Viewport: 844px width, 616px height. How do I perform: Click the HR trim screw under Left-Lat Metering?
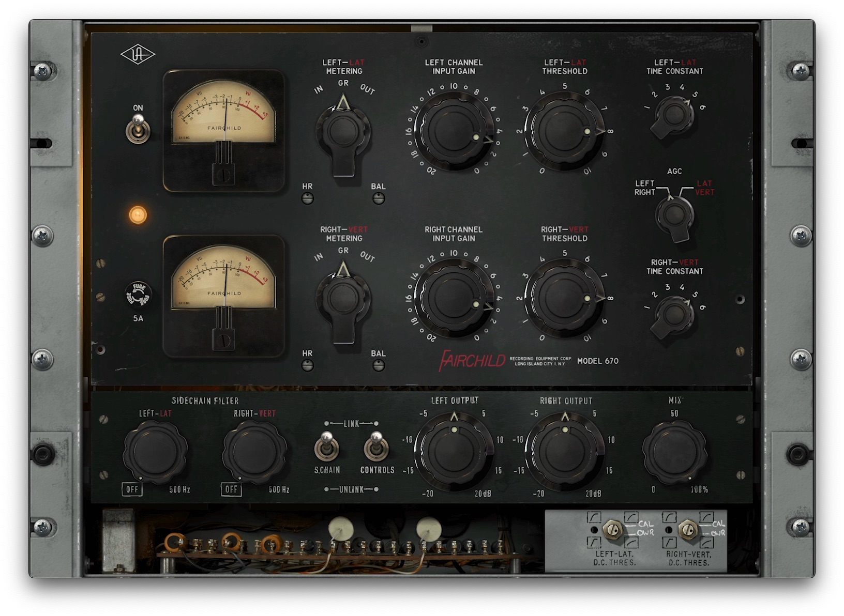[x=308, y=198]
